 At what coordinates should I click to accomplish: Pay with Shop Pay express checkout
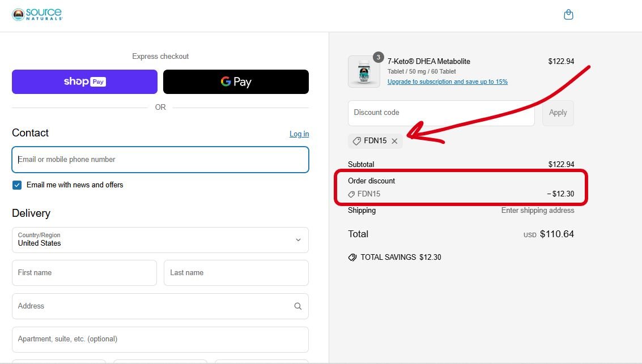[x=85, y=82]
